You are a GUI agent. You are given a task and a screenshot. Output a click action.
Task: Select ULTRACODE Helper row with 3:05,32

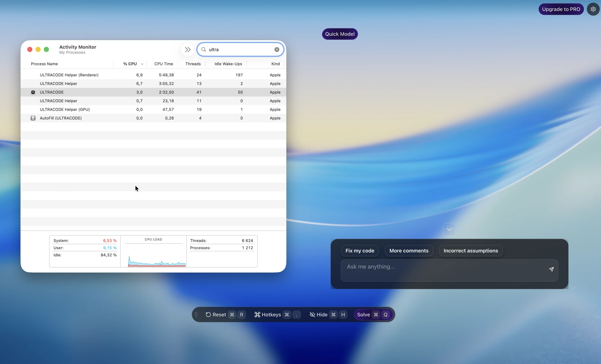click(x=153, y=84)
